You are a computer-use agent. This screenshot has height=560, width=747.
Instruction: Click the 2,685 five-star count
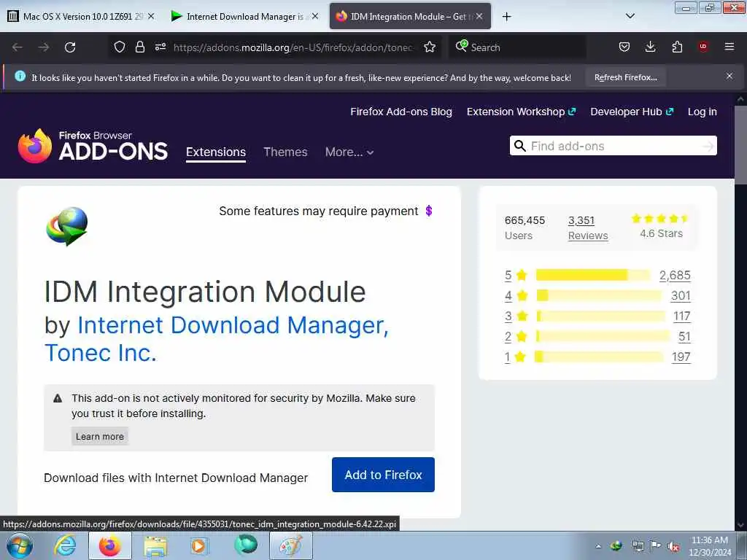pos(675,275)
